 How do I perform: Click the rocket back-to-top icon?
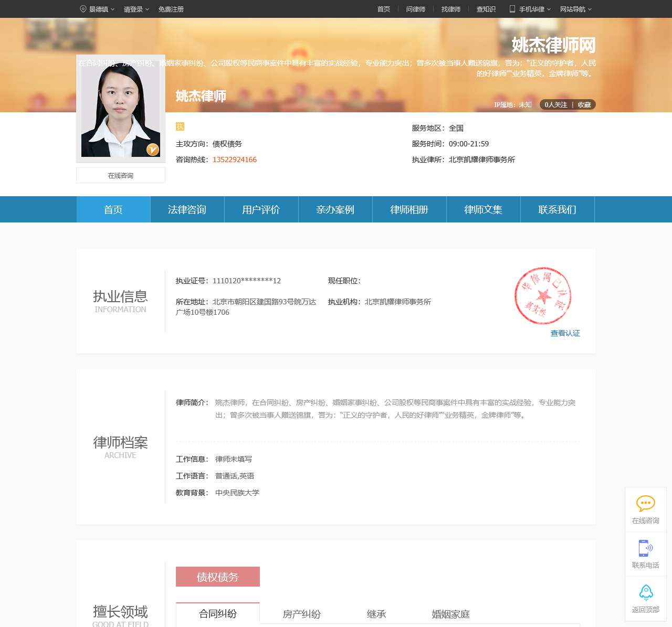(x=645, y=592)
